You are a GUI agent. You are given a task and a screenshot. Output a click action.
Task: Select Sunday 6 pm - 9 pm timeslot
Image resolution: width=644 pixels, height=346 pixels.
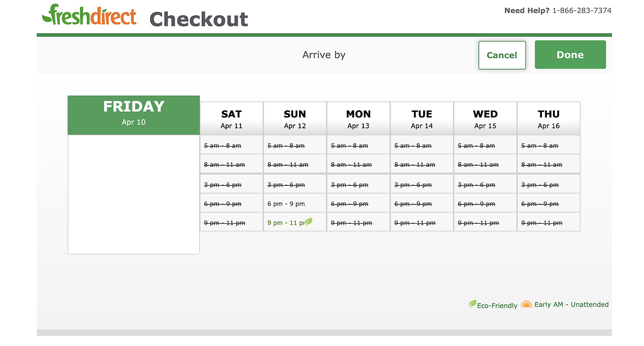point(286,204)
